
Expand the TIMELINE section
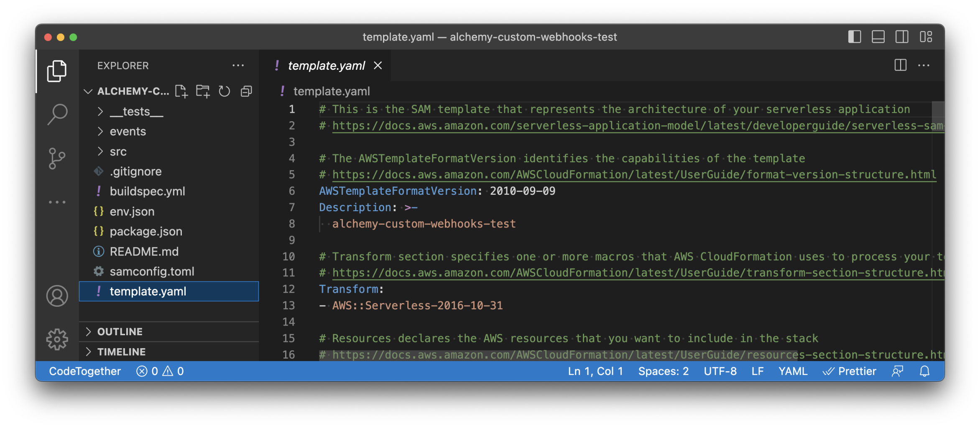pos(121,352)
